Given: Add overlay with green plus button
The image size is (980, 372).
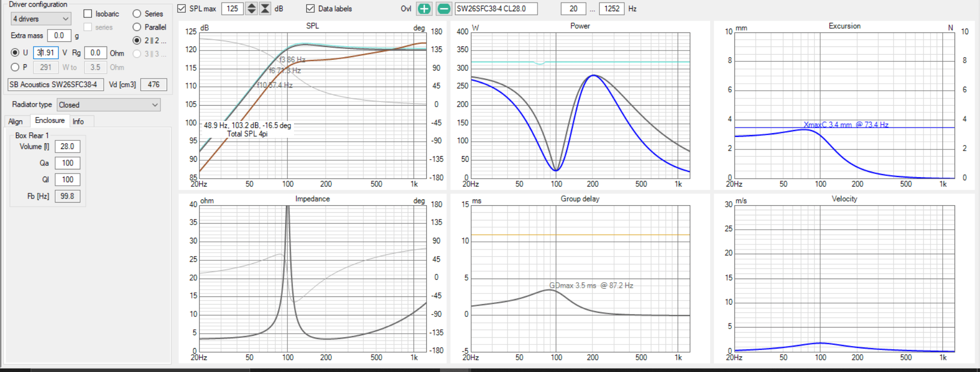Looking at the screenshot, I should coord(424,9).
